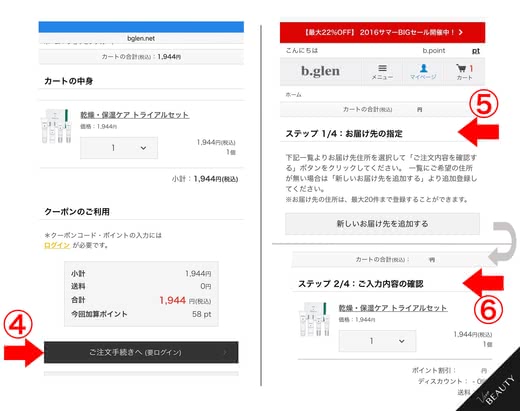Click the b.glen logo
520x411 pixels.
[320, 71]
